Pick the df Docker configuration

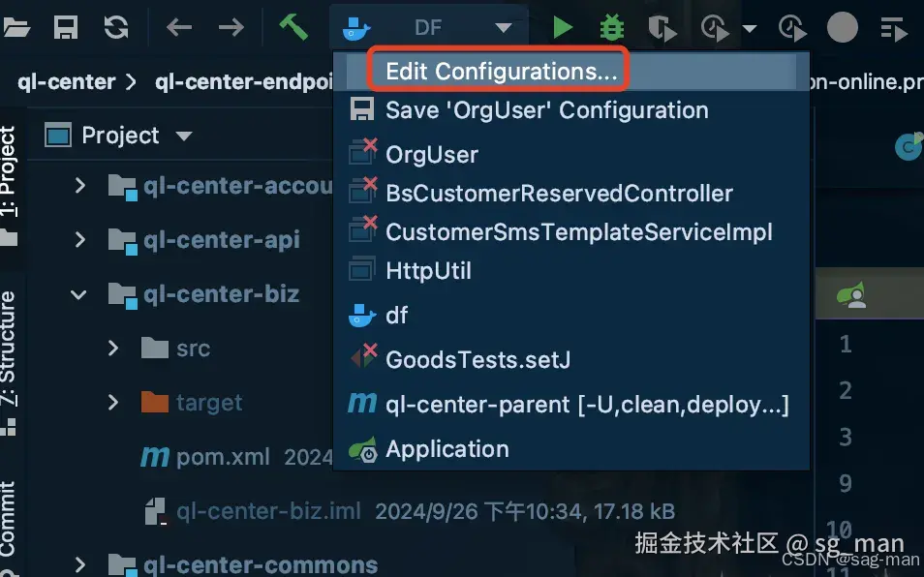click(x=396, y=315)
